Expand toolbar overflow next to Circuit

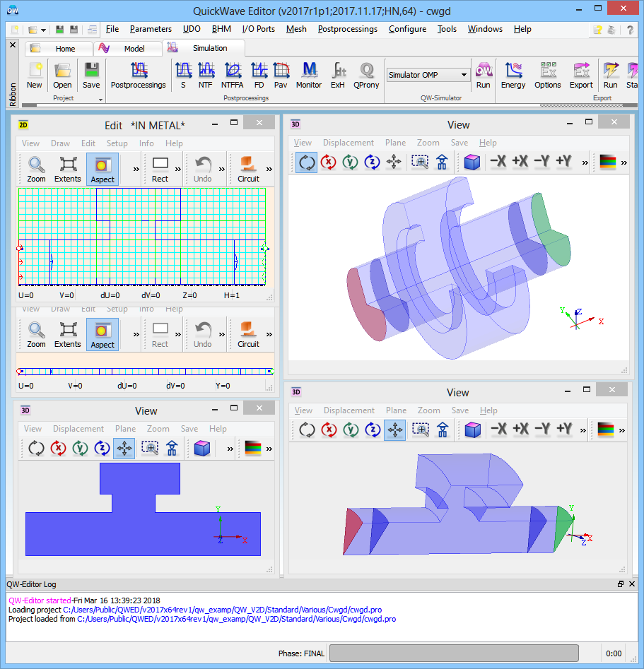tap(269, 170)
